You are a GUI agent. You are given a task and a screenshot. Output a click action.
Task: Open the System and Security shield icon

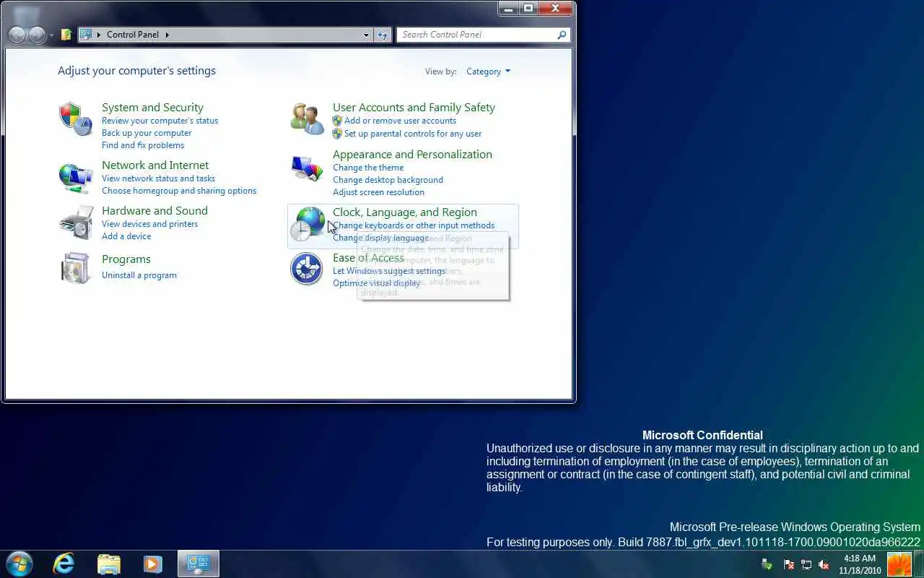coord(76,118)
